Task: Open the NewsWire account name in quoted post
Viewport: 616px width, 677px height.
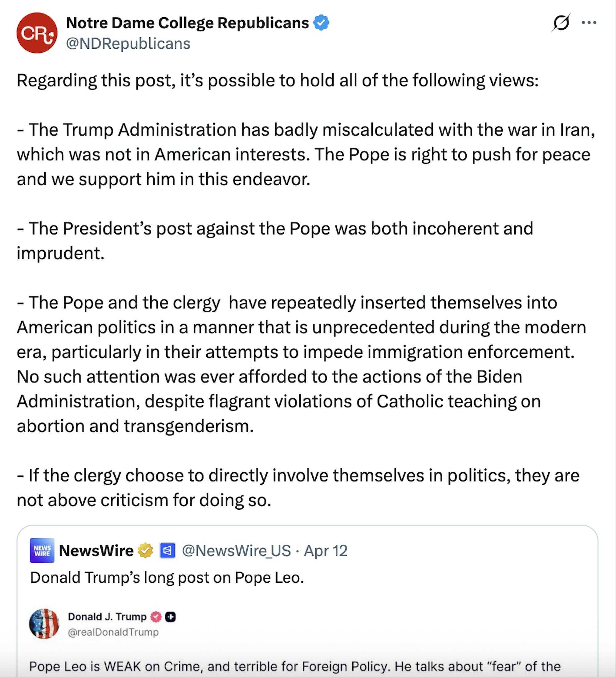Action: (96, 550)
